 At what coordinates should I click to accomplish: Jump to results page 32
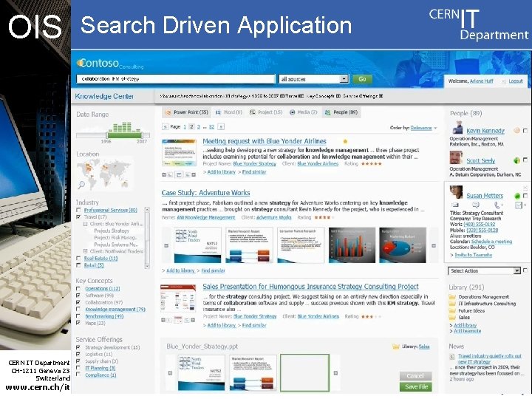coord(211,127)
